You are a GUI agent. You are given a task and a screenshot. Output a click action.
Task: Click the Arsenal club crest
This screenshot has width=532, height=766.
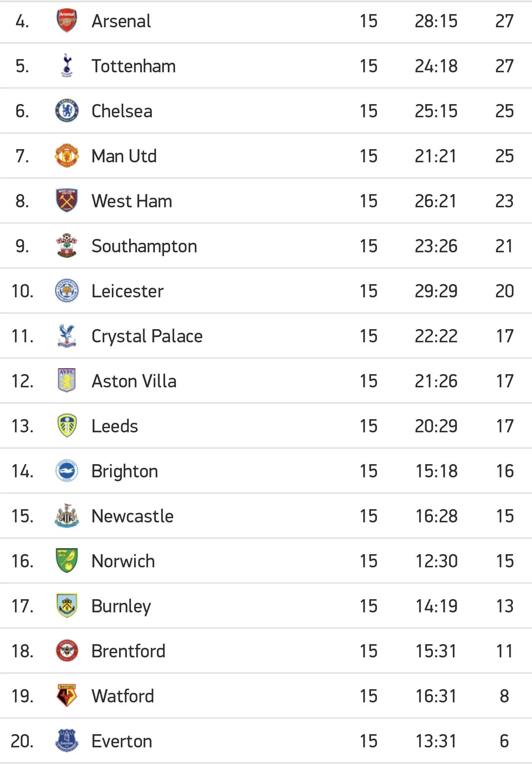[x=67, y=21]
